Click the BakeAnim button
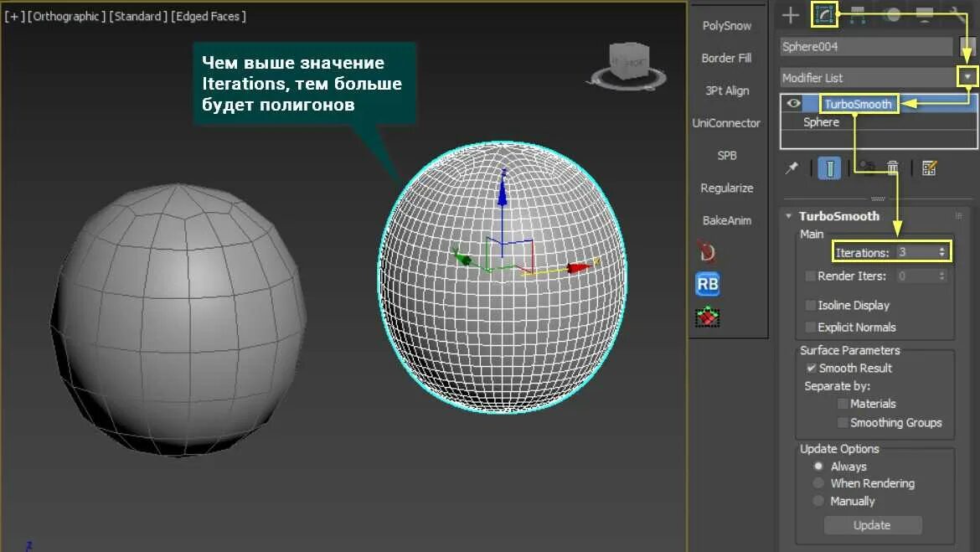Image resolution: width=980 pixels, height=552 pixels. [727, 220]
